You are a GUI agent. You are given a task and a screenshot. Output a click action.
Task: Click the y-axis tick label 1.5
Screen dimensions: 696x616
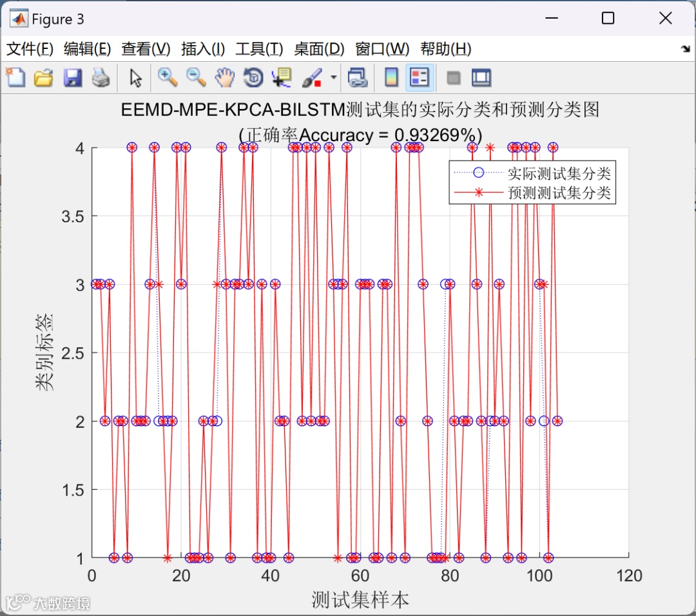pyautogui.click(x=73, y=490)
